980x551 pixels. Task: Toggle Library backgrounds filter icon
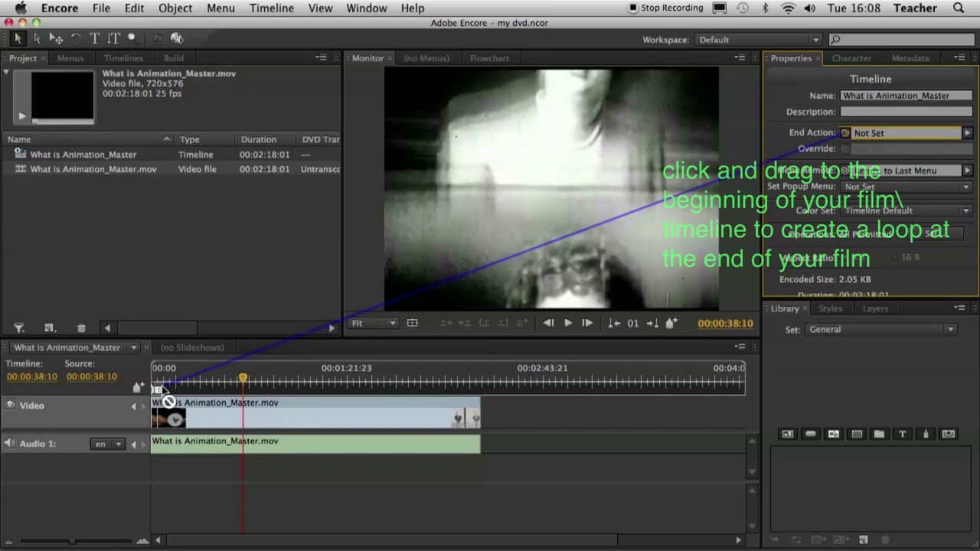tap(833, 434)
